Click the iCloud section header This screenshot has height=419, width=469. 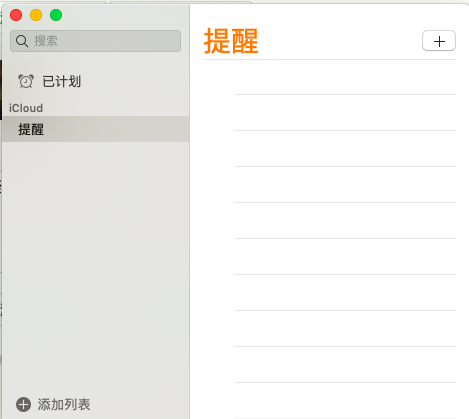point(26,108)
